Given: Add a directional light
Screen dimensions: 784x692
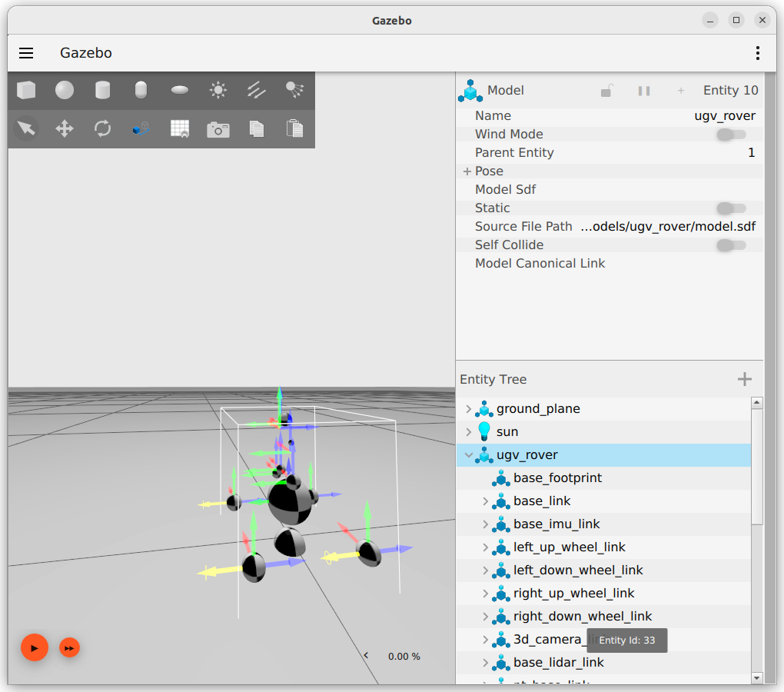Looking at the screenshot, I should (257, 91).
